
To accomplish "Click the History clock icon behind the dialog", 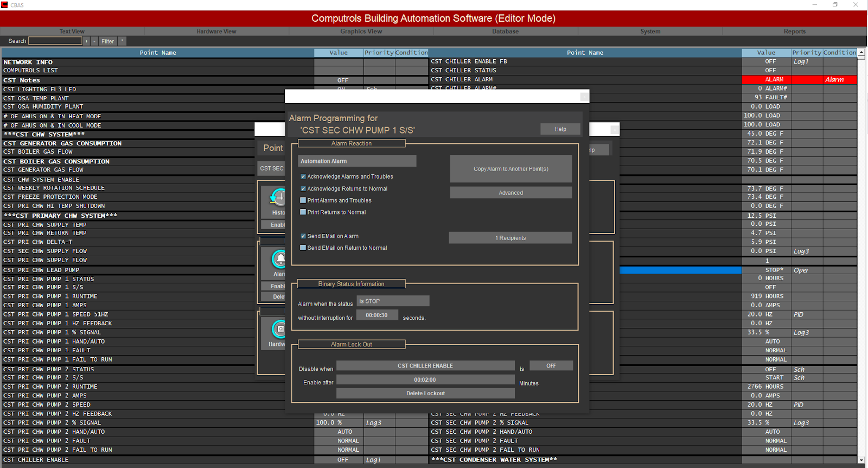I will (278, 197).
